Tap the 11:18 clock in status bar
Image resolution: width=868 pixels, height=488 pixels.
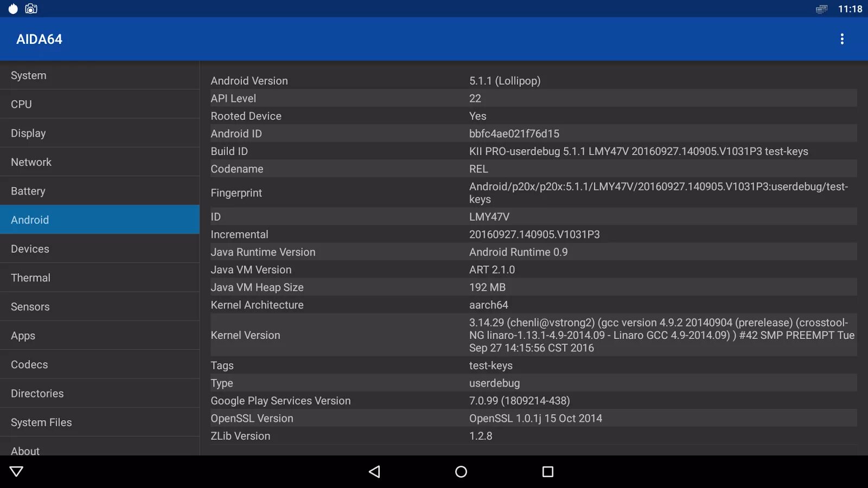[850, 9]
